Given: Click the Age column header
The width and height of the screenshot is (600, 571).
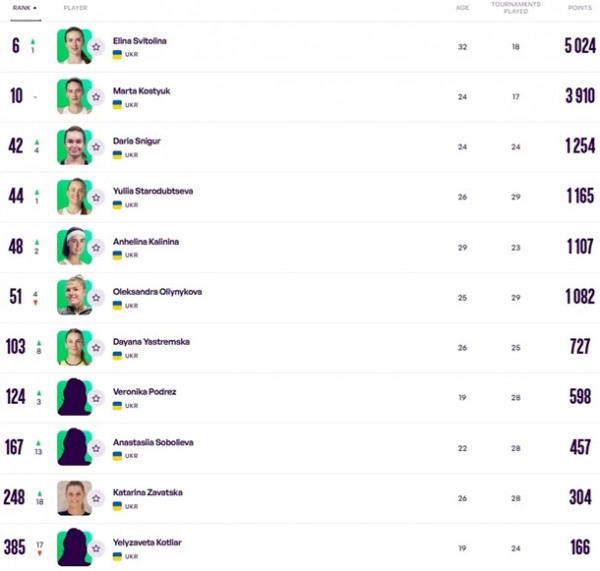Looking at the screenshot, I should tap(462, 8).
